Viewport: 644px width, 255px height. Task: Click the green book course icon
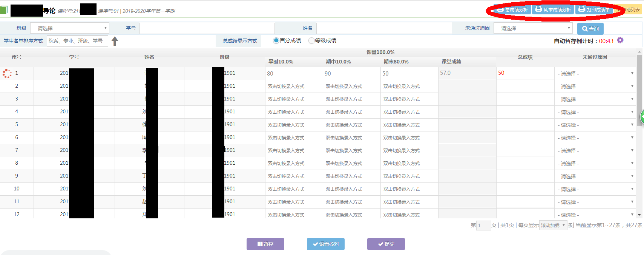[x=3, y=10]
